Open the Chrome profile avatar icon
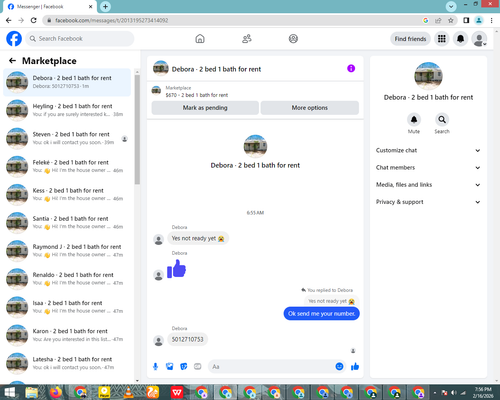This screenshot has width=500, height=400. [x=479, y=20]
